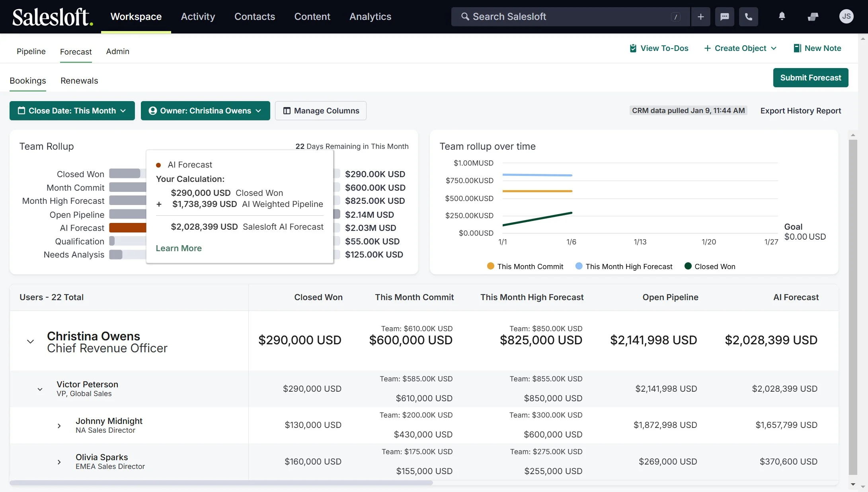This screenshot has width=868, height=492.
Task: Click the CRM data pulled timestamp
Action: 688,111
